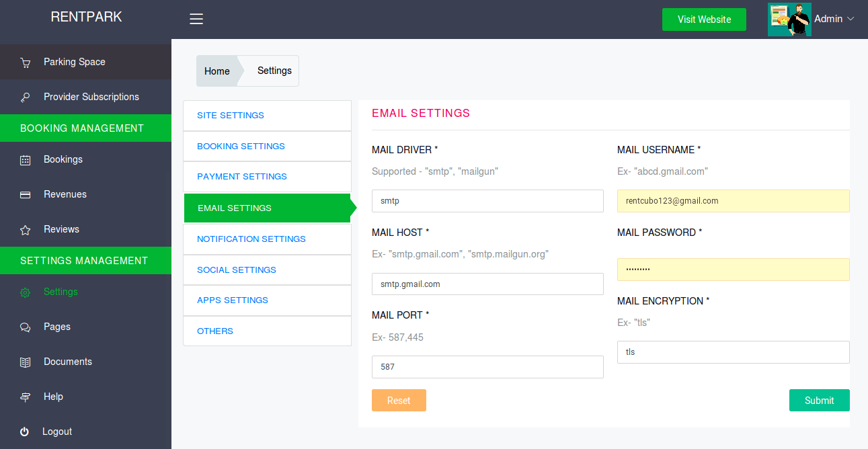This screenshot has height=449, width=868.
Task: Click the RENTPARK logo title
Action: 86,17
